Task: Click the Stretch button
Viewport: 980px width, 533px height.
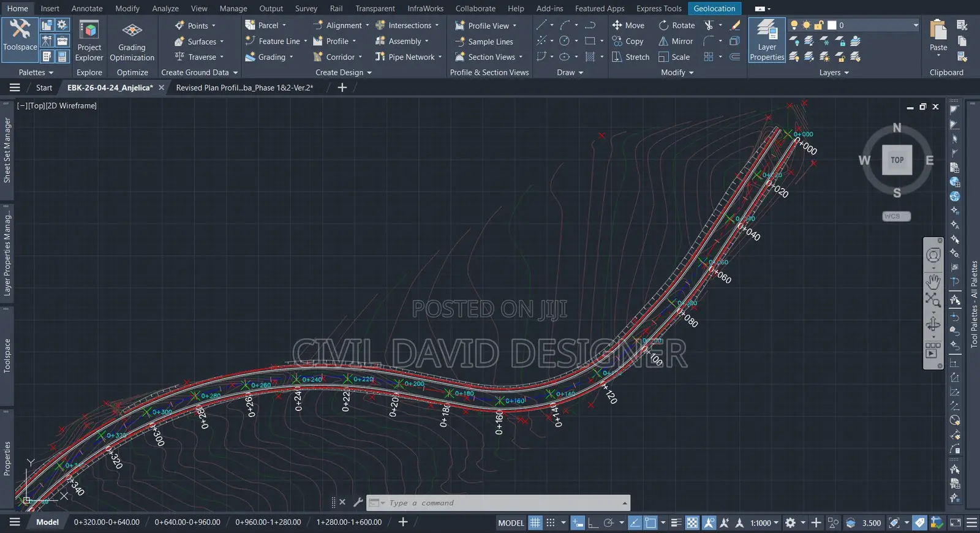Action: point(630,57)
